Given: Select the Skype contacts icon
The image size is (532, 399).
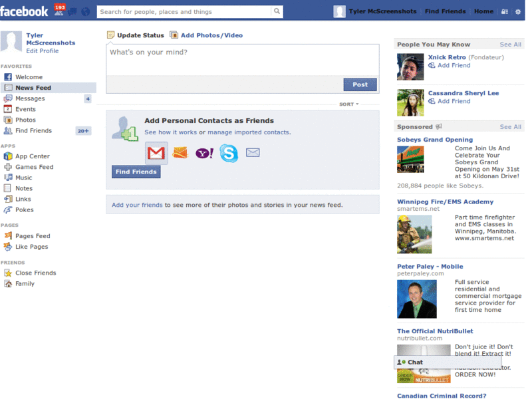Looking at the screenshot, I should (229, 153).
